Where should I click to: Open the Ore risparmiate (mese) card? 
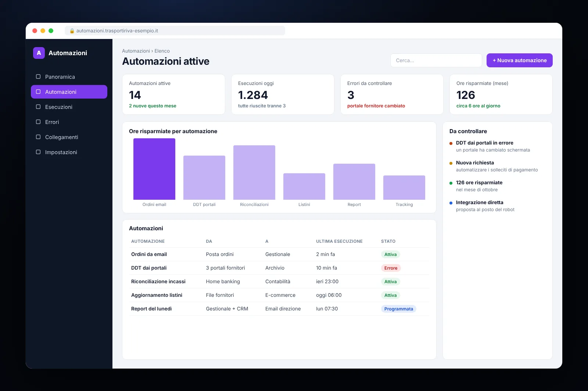coord(501,95)
